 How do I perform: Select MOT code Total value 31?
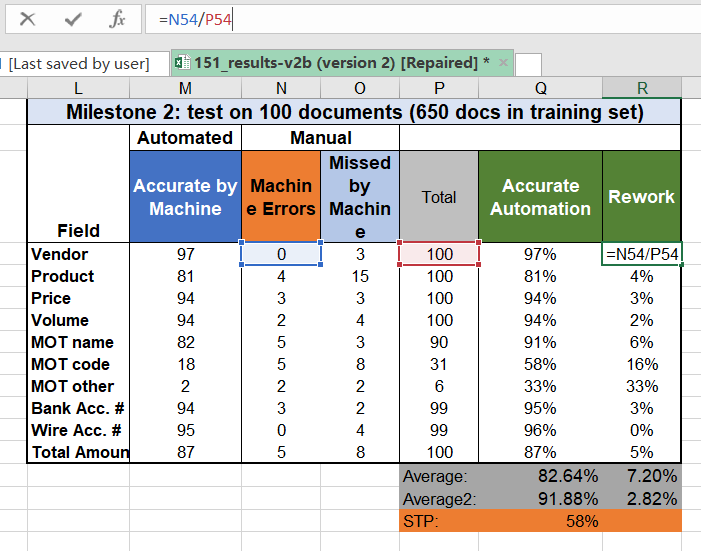pos(439,364)
